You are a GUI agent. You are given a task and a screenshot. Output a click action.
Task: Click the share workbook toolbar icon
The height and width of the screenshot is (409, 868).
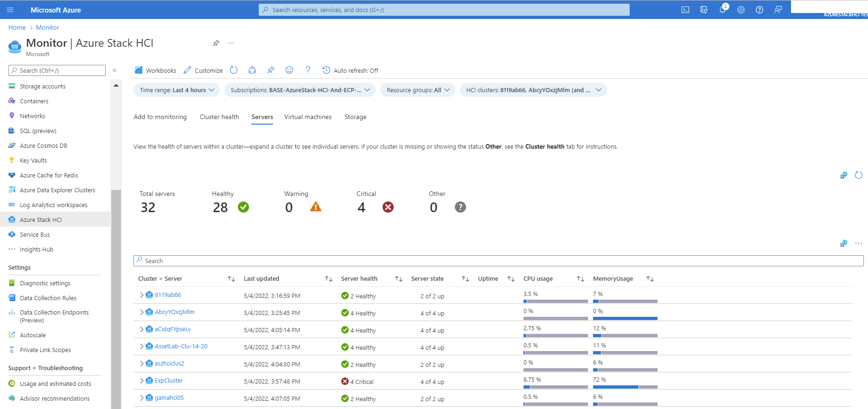[x=252, y=70]
